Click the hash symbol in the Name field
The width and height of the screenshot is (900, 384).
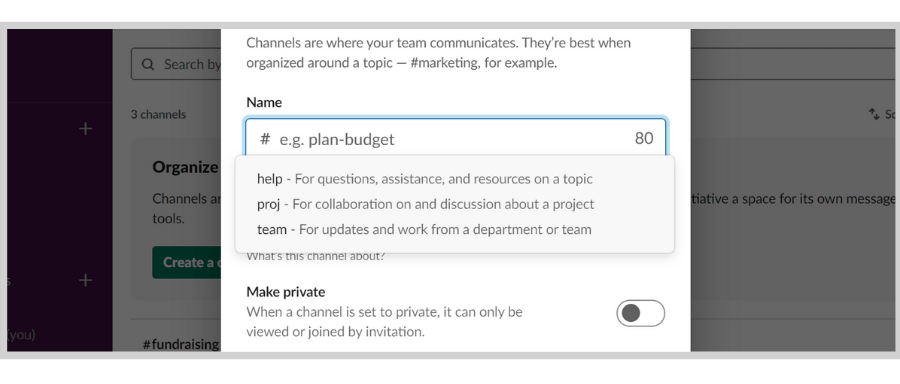(265, 139)
